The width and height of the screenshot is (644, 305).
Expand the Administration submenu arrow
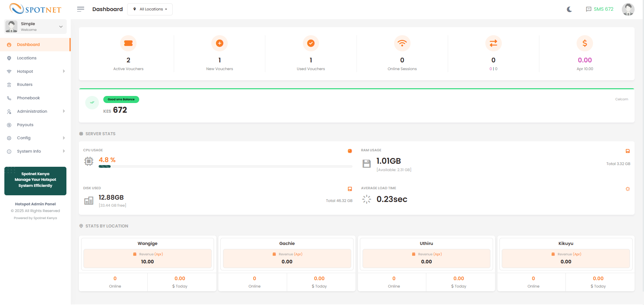(64, 111)
